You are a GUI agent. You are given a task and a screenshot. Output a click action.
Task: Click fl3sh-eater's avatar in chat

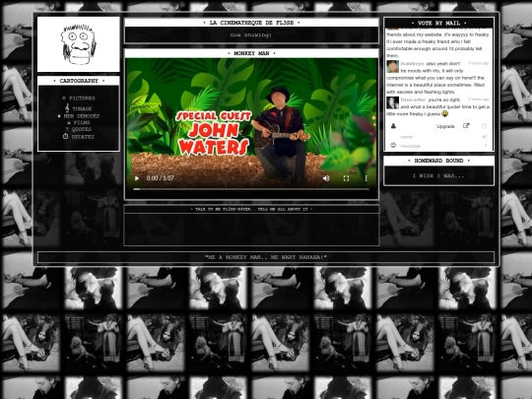tap(392, 102)
